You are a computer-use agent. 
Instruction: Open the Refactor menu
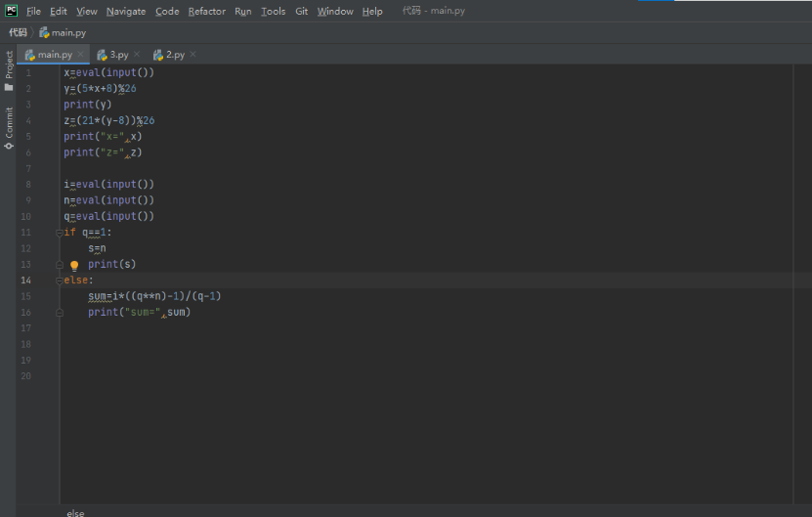[206, 11]
